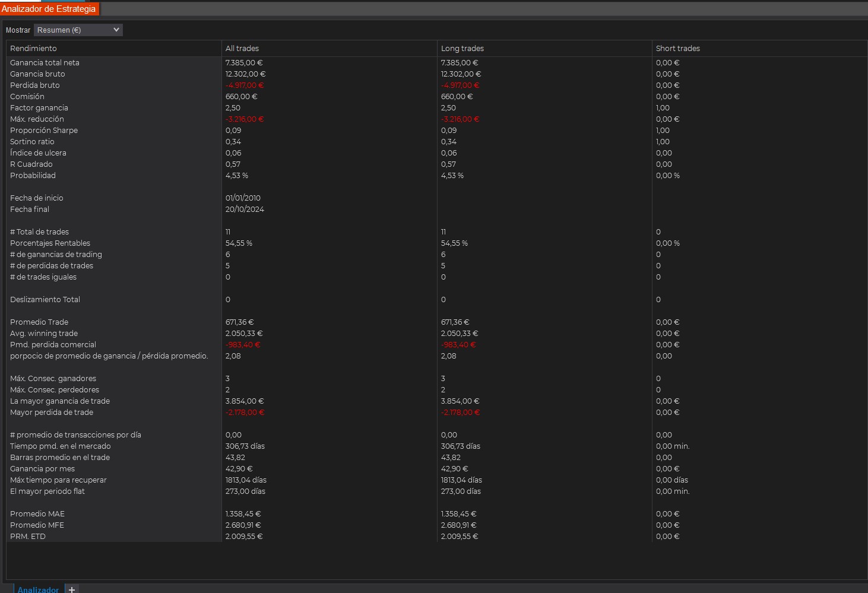Switch to the Analizador tab
Viewport: 868px width, 593px height.
pyautogui.click(x=38, y=589)
